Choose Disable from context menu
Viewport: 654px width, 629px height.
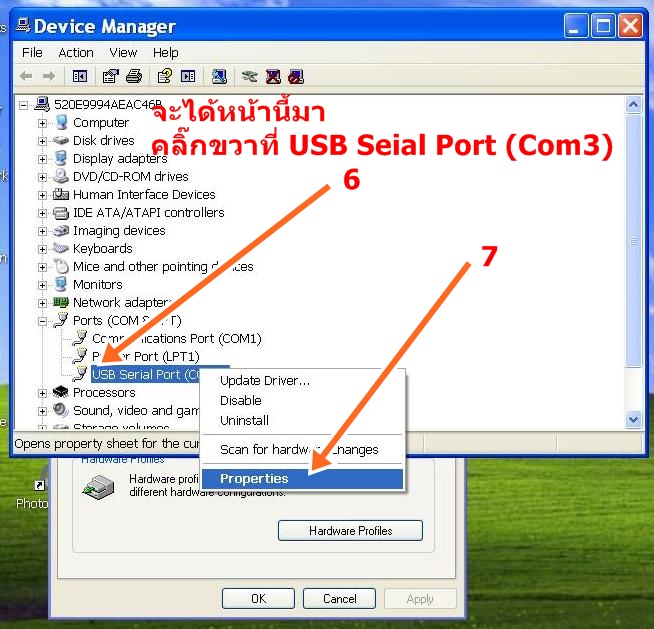(303, 400)
